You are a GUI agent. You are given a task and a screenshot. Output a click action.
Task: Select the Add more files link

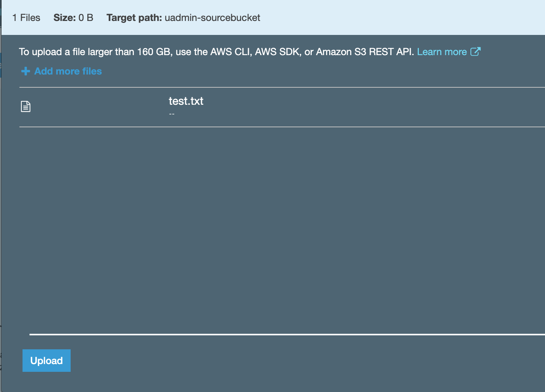pyautogui.click(x=68, y=71)
